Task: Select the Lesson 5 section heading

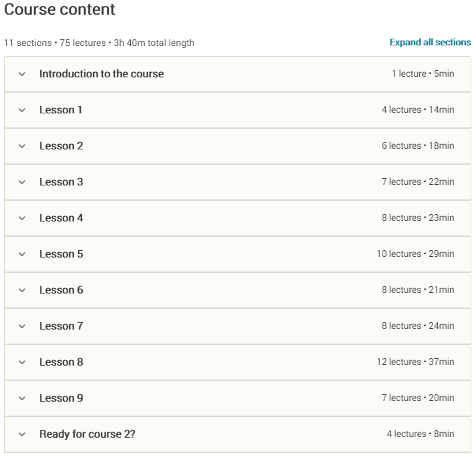Action: 61,254
